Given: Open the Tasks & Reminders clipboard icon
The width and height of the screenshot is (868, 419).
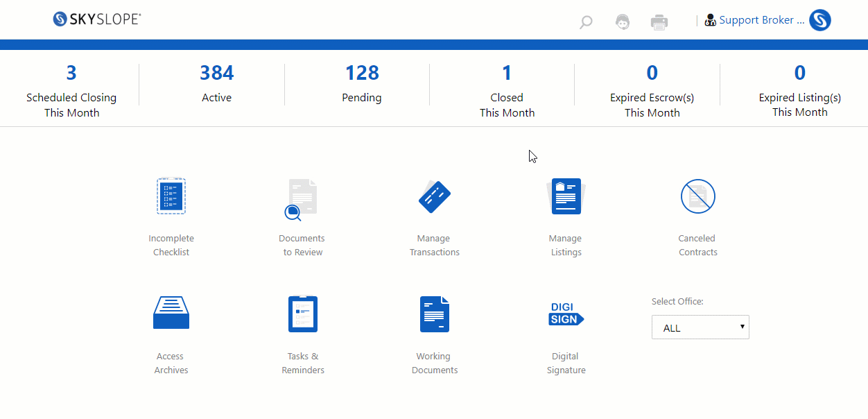Looking at the screenshot, I should pos(303,314).
